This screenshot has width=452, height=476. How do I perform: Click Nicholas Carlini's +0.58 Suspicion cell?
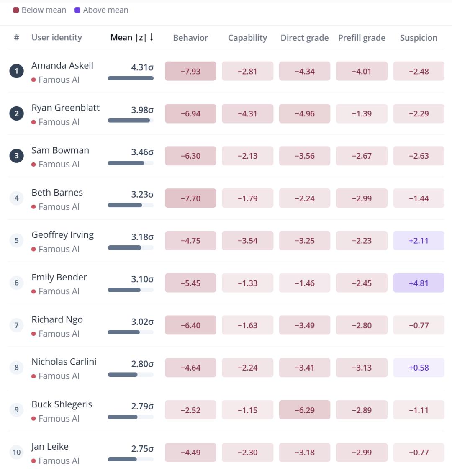tap(419, 368)
